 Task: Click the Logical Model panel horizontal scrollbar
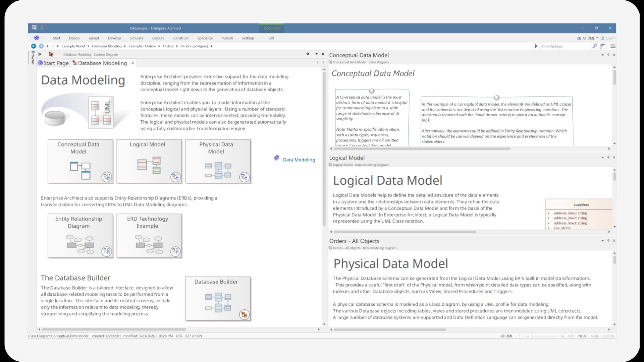[x=405, y=232]
